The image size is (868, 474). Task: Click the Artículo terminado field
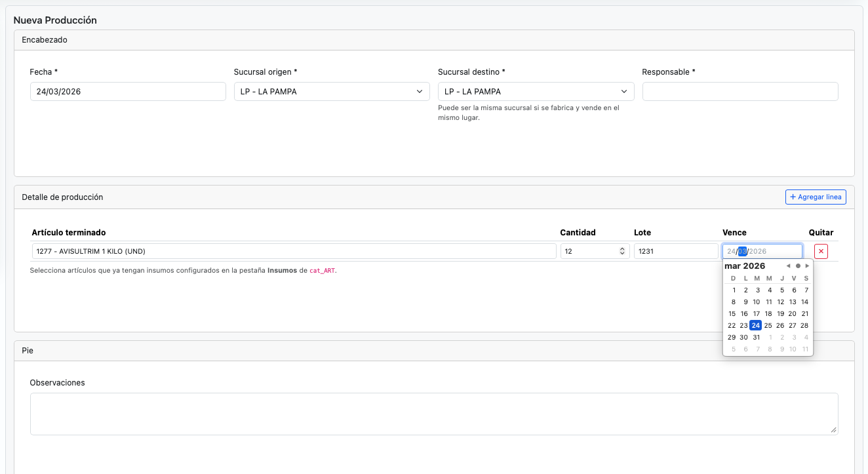tap(294, 251)
